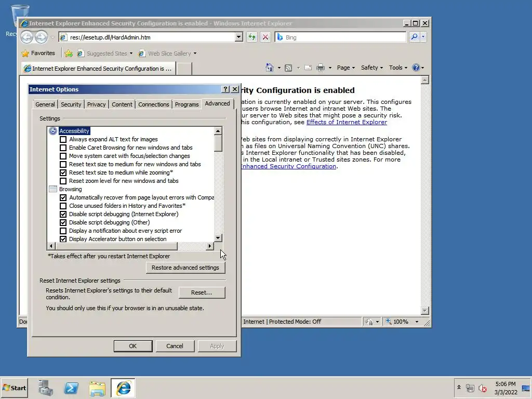Open the Home page icon in command bar
Screen dimensions: 532x399
(270, 68)
